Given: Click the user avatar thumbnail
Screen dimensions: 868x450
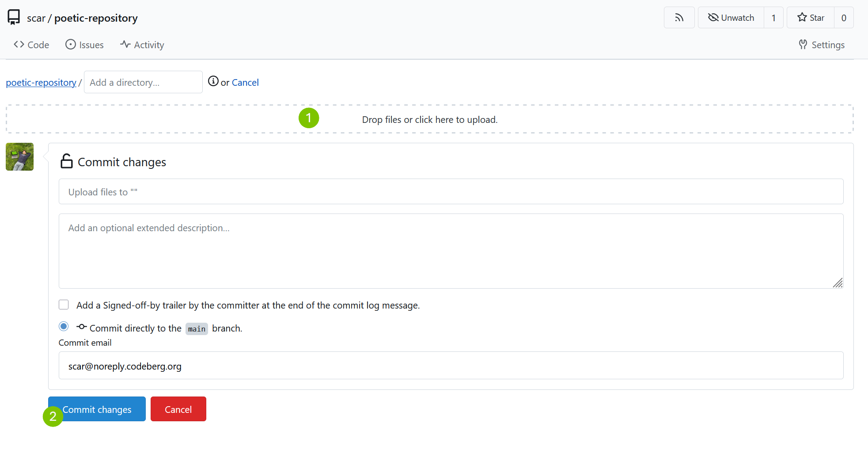Looking at the screenshot, I should tap(19, 156).
